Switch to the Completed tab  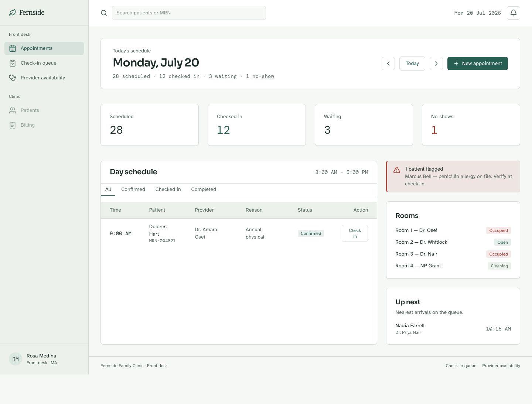pyautogui.click(x=204, y=189)
